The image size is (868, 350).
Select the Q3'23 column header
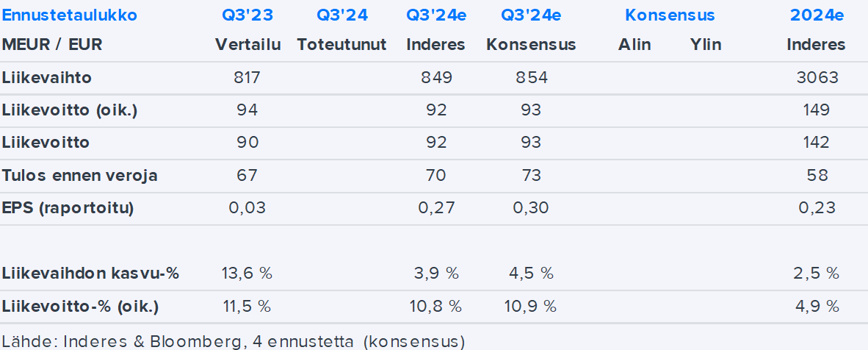point(247,15)
